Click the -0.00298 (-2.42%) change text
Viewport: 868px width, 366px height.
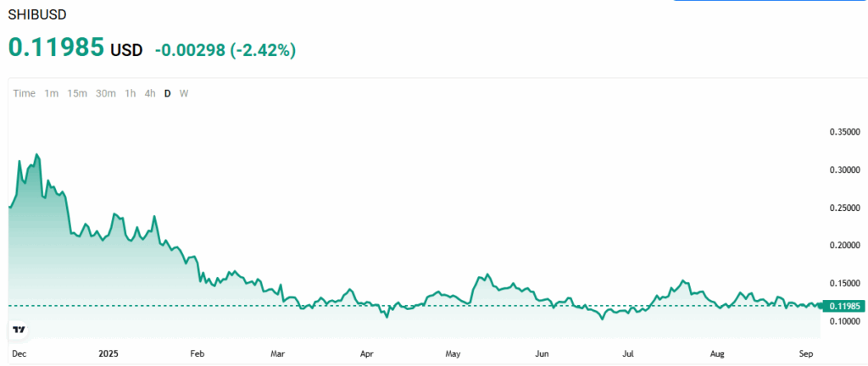tap(225, 50)
